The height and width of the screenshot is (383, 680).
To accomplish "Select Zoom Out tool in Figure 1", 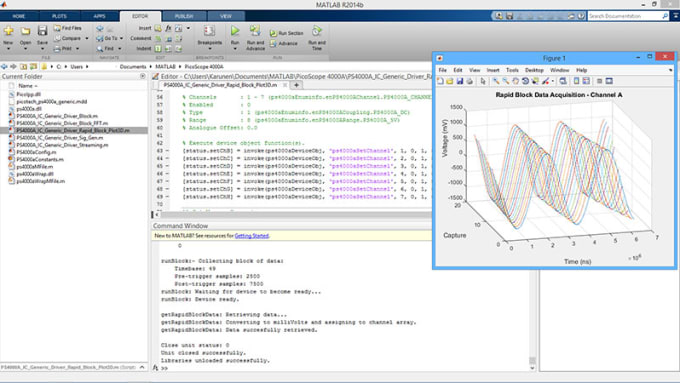I will click(x=506, y=81).
